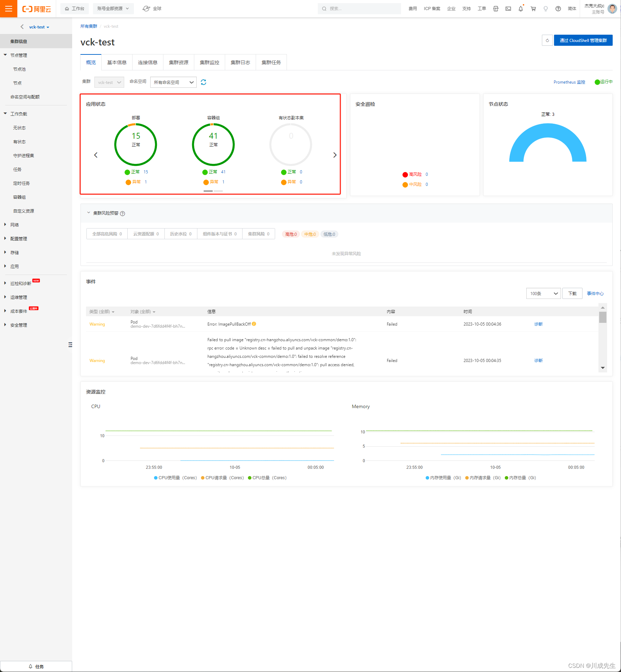Viewport: 621px width, 672px height.
Task: Open the 企业 menu
Action: pos(451,9)
